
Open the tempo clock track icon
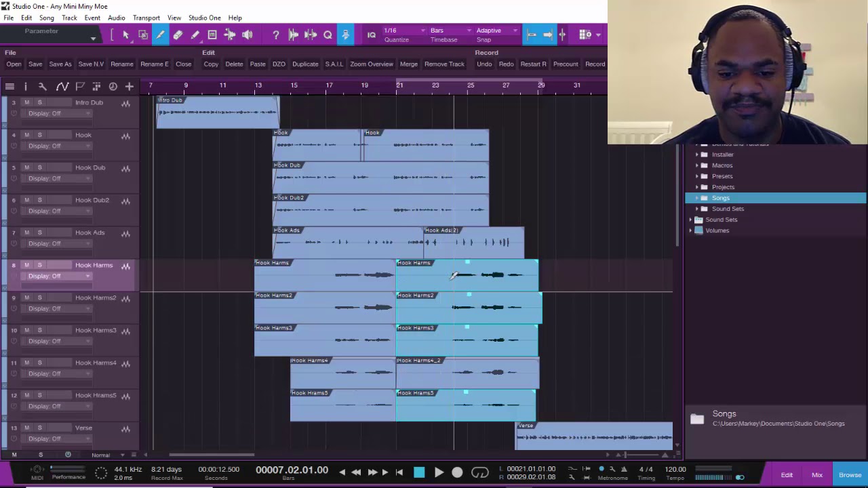point(113,86)
